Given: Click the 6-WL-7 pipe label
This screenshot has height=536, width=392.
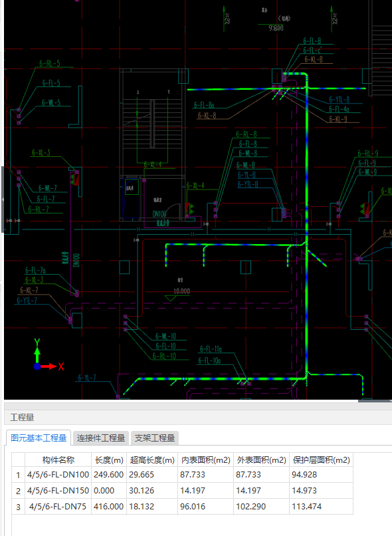Looking at the screenshot, I should (x=48, y=188).
